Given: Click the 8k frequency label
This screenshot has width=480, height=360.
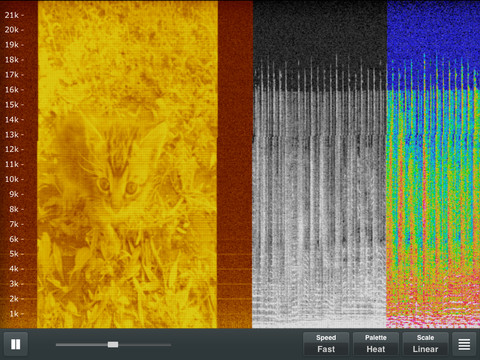Looking at the screenshot, I should [14, 209].
